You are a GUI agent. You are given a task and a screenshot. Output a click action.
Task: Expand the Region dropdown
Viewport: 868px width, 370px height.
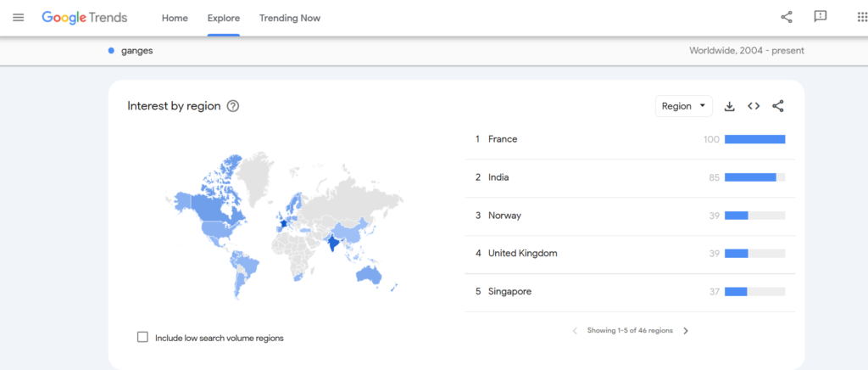683,106
